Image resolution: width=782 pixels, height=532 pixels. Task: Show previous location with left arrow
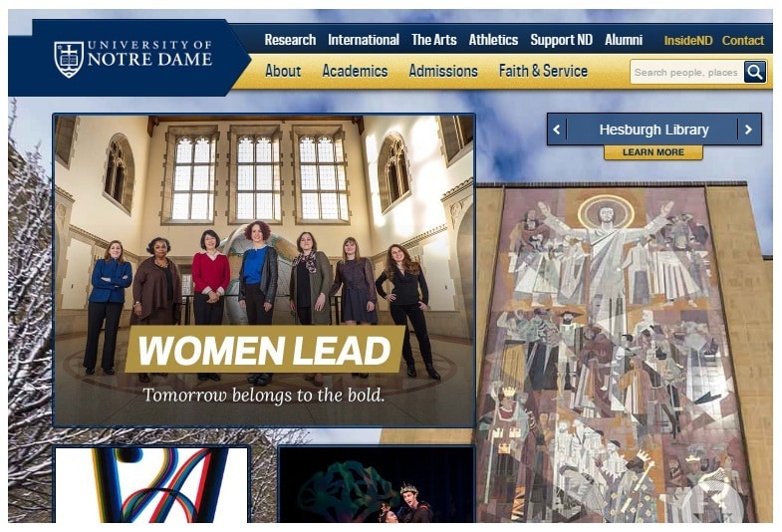click(x=557, y=130)
